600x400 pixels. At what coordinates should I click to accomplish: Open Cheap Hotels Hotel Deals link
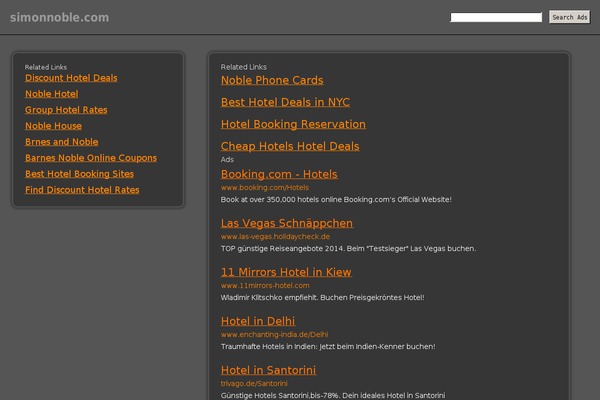pyautogui.click(x=290, y=146)
